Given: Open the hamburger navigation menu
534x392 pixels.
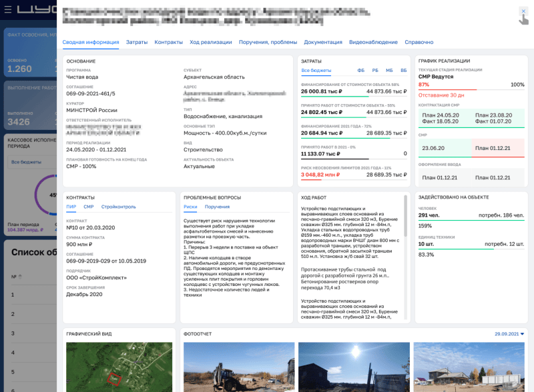Looking at the screenshot, I should 8,8.
